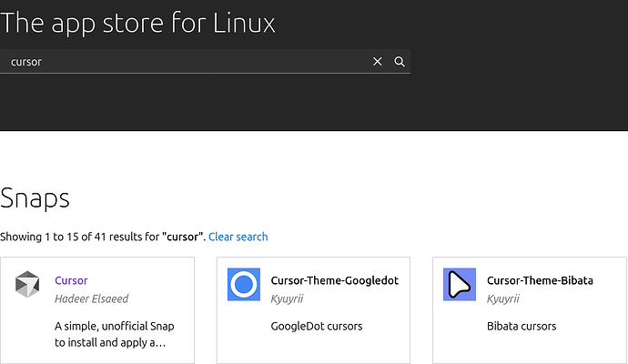Click the "Snaps" section heading

(x=35, y=198)
